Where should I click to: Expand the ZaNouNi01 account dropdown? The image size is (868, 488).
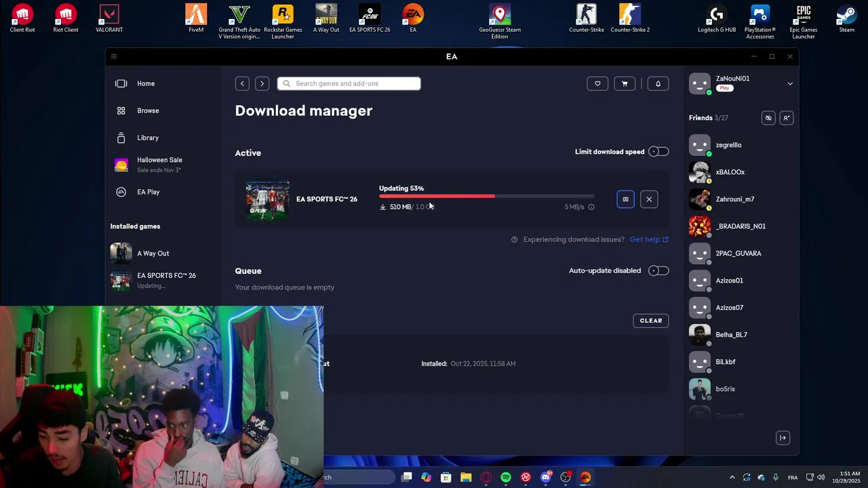click(790, 83)
